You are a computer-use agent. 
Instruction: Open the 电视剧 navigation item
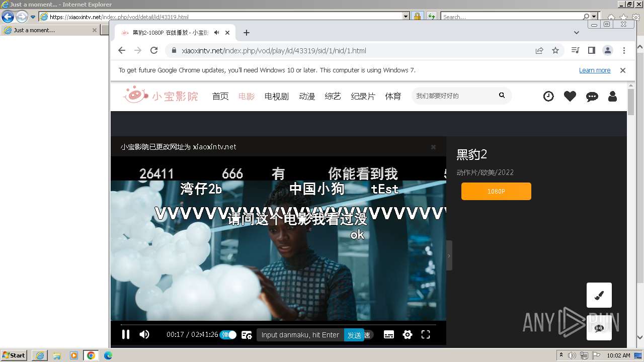click(x=277, y=96)
